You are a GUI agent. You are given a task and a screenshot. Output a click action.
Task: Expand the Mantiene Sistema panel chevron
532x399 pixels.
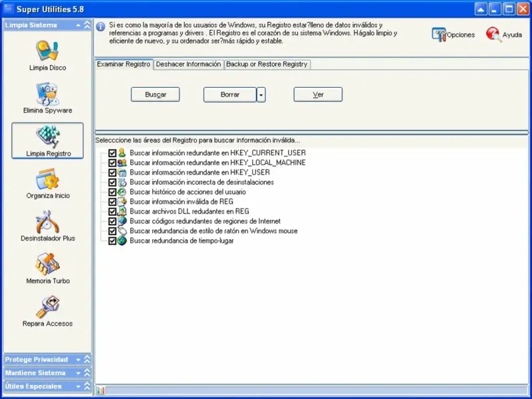tap(87, 373)
